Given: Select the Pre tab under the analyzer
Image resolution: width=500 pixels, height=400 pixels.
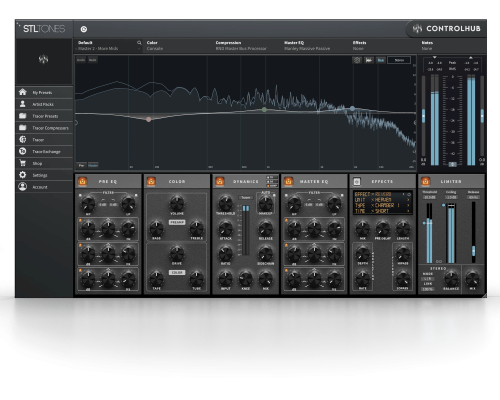Looking at the screenshot, I should click(x=81, y=165).
